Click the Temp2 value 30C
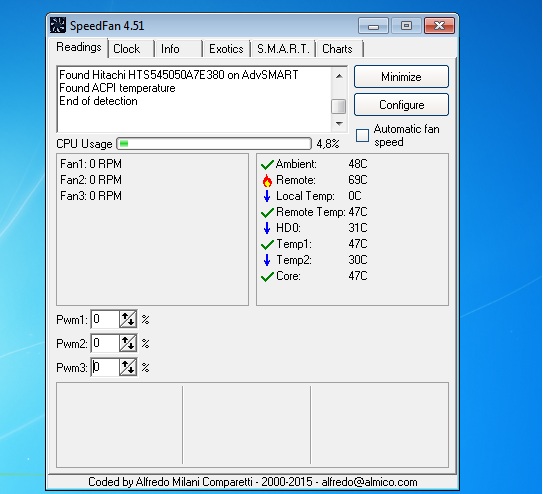Viewport: 543px width, 494px height. point(358,260)
